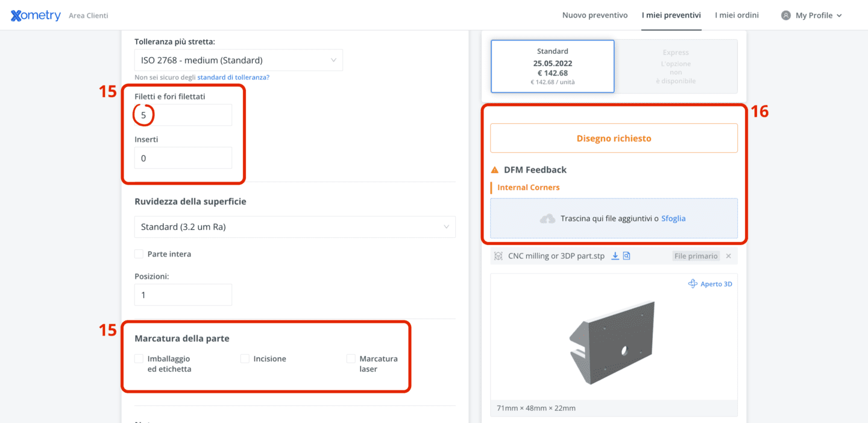
Task: Enable the Parte intera checkbox
Action: pos(139,254)
